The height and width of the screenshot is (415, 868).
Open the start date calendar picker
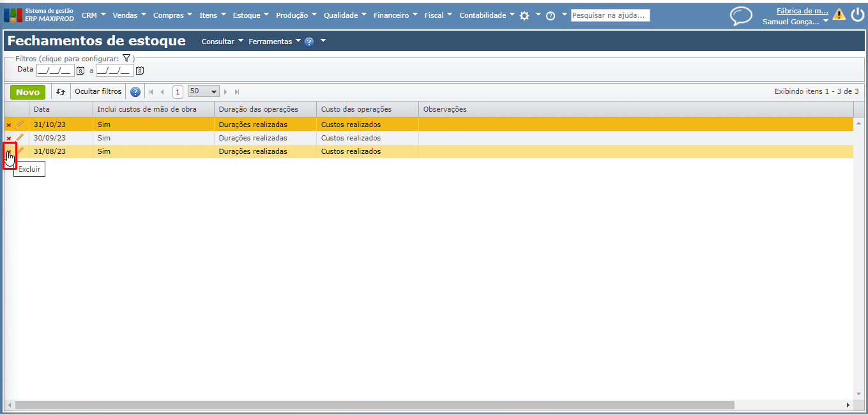click(x=80, y=70)
